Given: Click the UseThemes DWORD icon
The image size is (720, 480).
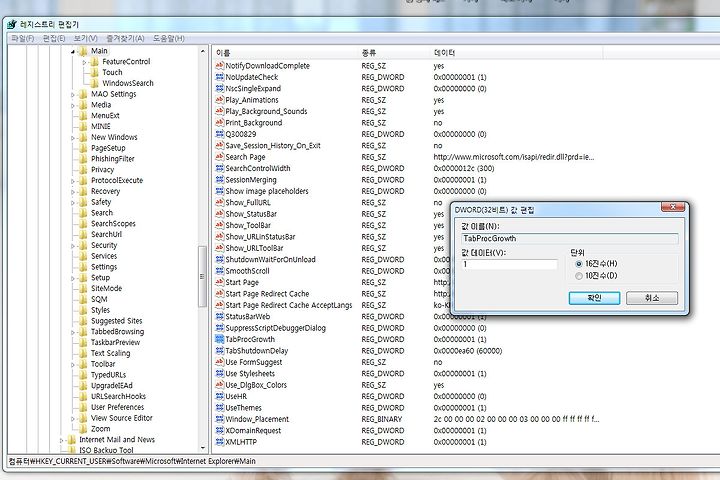Looking at the screenshot, I should (219, 408).
